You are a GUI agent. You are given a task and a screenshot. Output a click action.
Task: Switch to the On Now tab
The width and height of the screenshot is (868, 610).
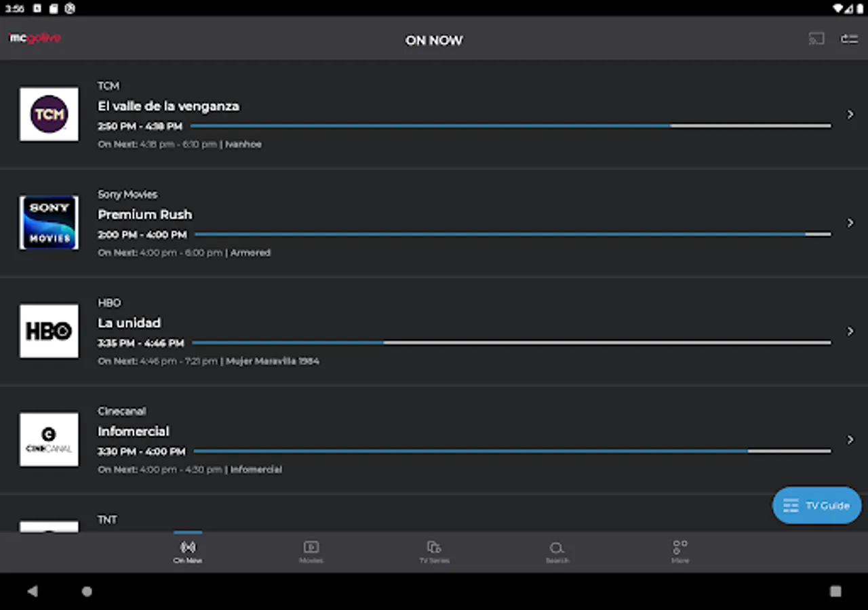click(188, 552)
